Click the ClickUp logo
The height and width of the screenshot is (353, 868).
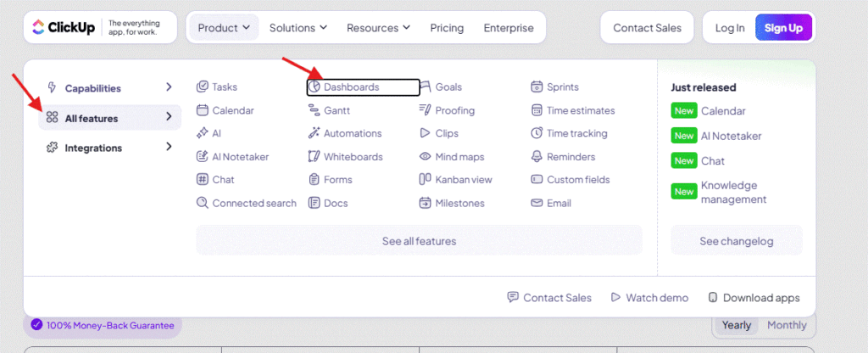(63, 27)
